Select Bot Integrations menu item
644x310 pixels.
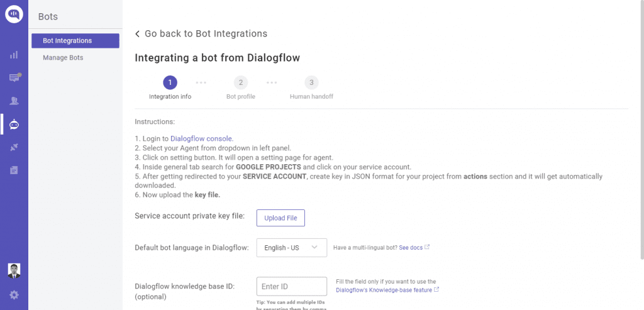pos(75,41)
